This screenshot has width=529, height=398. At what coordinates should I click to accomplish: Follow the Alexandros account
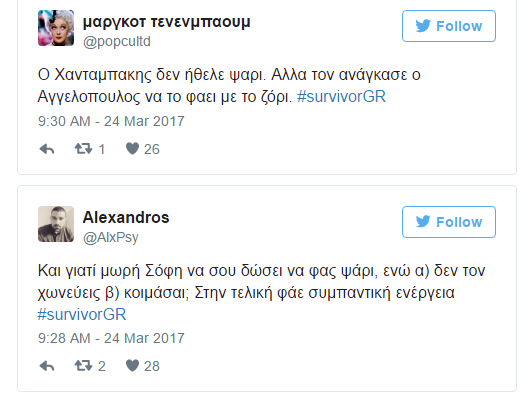point(449,222)
